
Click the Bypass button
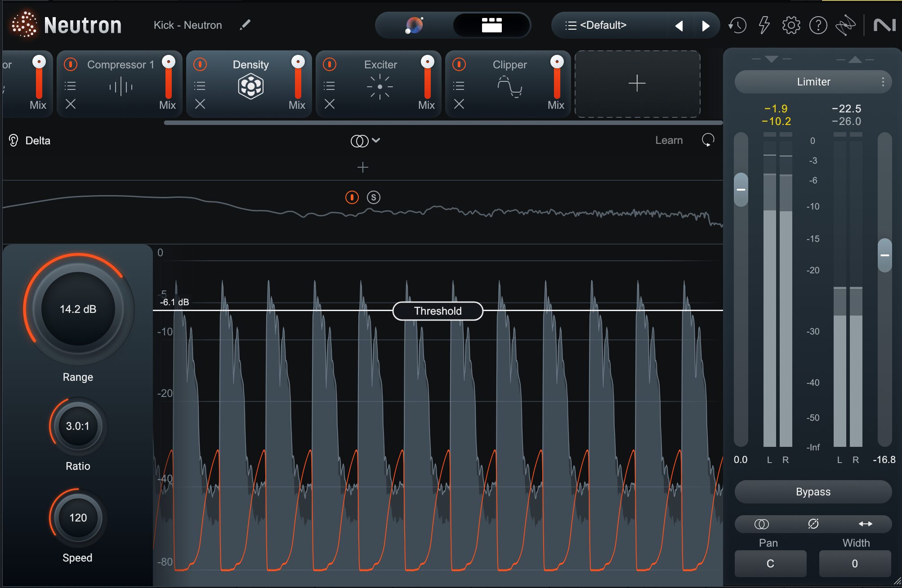coord(813,492)
